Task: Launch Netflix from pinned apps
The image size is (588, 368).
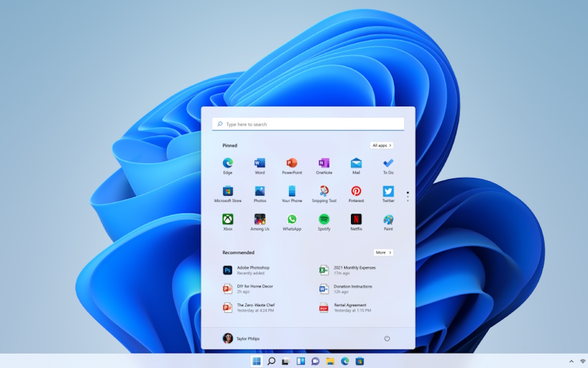Action: coord(356,220)
